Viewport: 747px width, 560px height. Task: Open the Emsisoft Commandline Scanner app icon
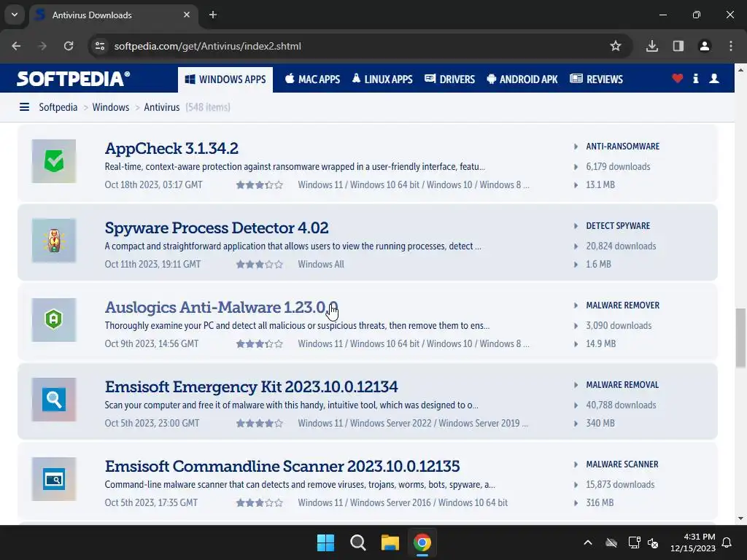click(x=54, y=479)
